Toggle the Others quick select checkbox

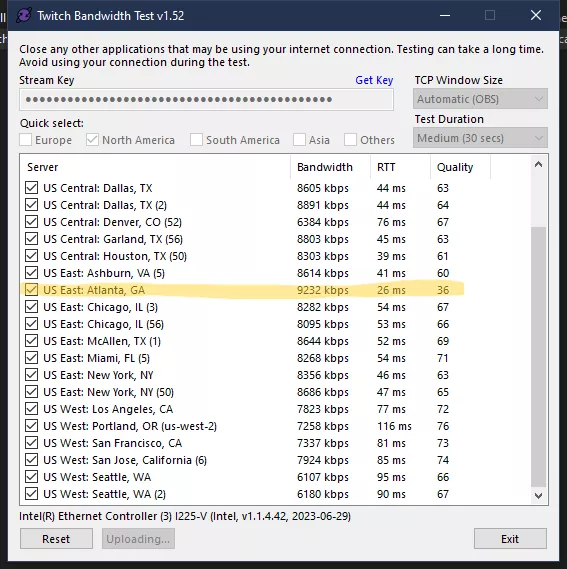pyautogui.click(x=350, y=140)
